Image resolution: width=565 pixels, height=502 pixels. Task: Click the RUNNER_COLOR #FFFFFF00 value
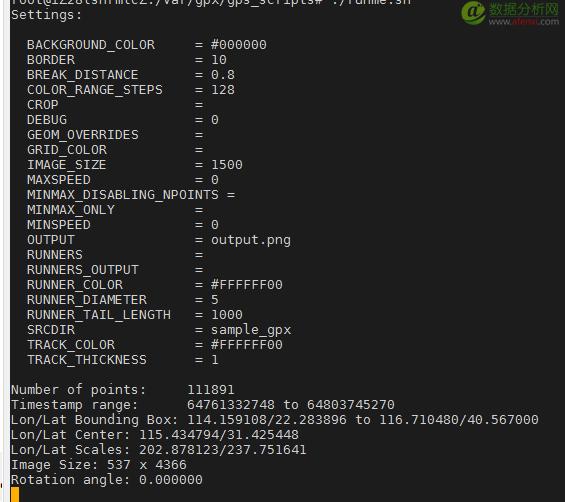coord(247,285)
